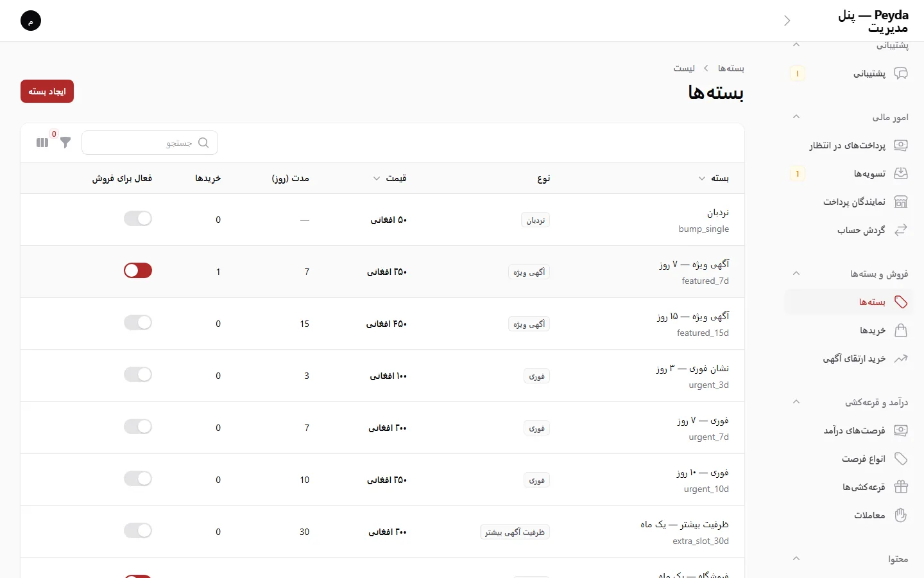The width and height of the screenshot is (924, 578).
Task: Click the قرعه‌کشی‌ها gift icon
Action: tap(901, 487)
